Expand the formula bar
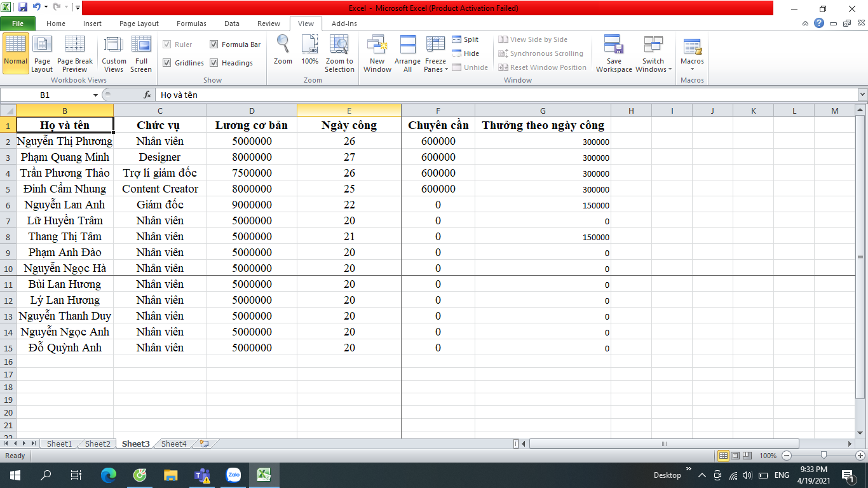The height and width of the screenshot is (488, 868). pos(862,95)
